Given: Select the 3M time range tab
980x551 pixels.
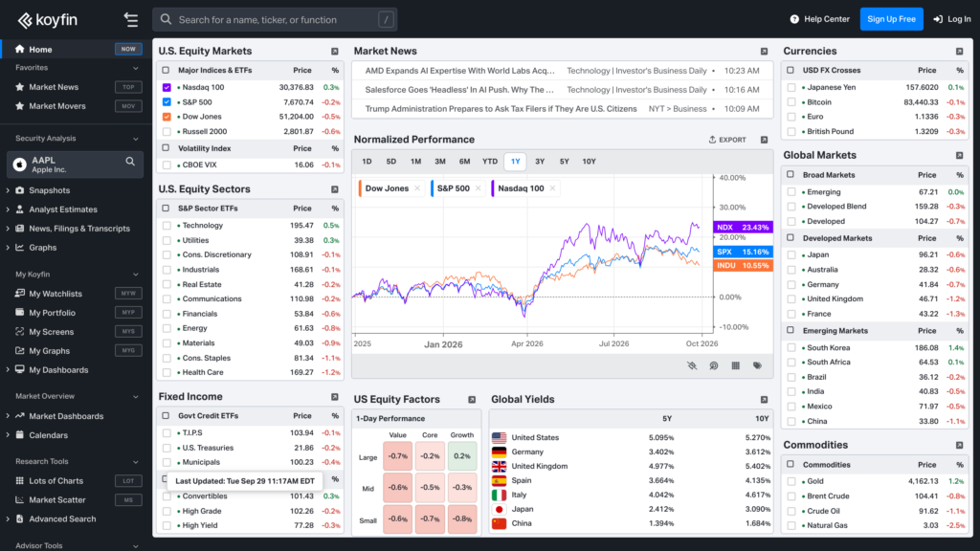Looking at the screenshot, I should coord(440,162).
